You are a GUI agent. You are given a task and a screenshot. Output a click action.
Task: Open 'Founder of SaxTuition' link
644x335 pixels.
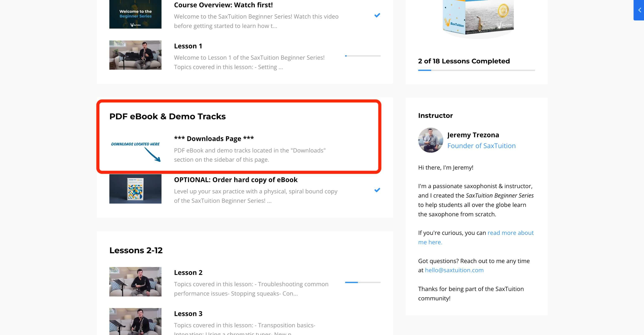coord(481,146)
